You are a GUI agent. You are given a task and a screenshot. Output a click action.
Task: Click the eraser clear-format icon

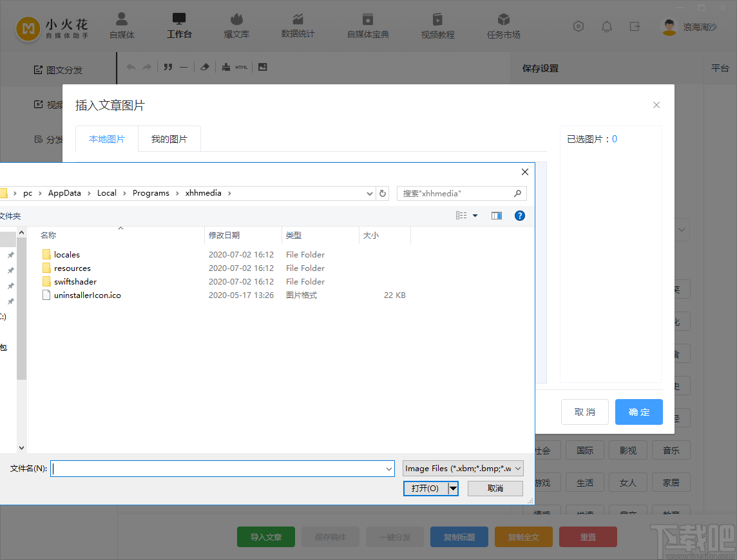click(x=204, y=67)
